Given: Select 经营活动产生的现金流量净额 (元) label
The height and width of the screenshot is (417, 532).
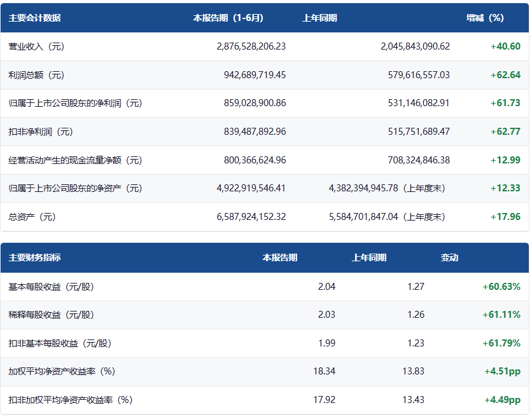Looking at the screenshot, I should pyautogui.click(x=75, y=160).
